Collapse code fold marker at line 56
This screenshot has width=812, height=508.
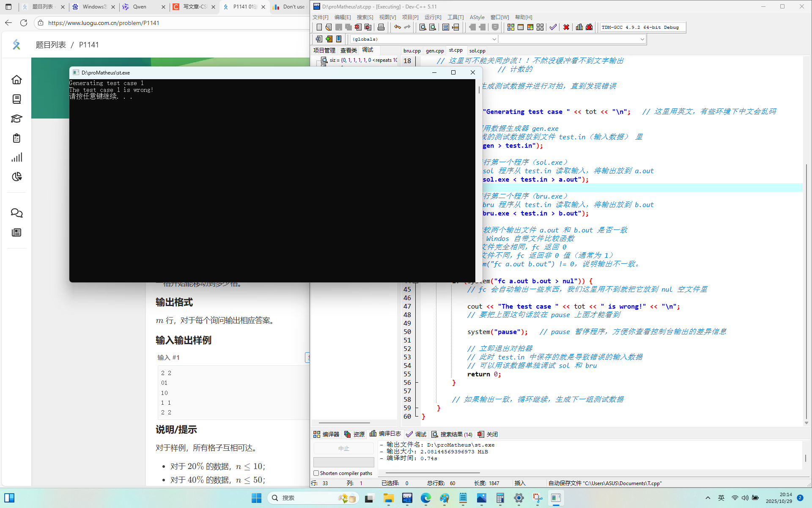(x=417, y=382)
